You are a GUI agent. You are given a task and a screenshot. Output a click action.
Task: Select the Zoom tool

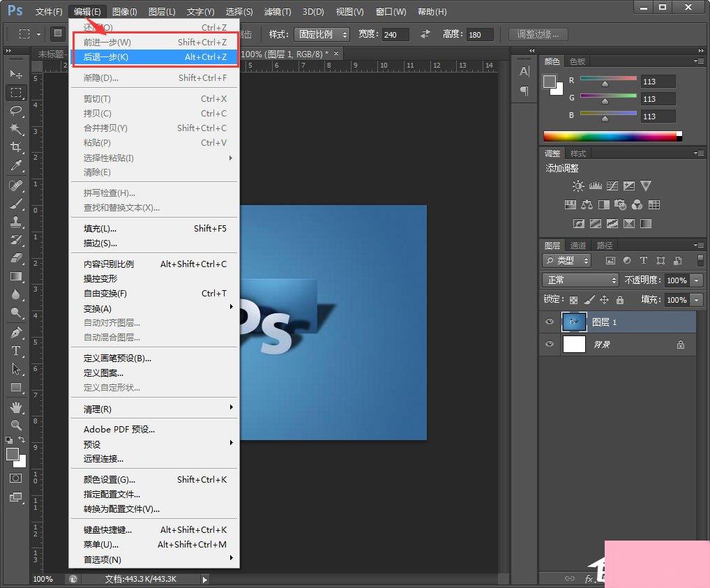16,425
